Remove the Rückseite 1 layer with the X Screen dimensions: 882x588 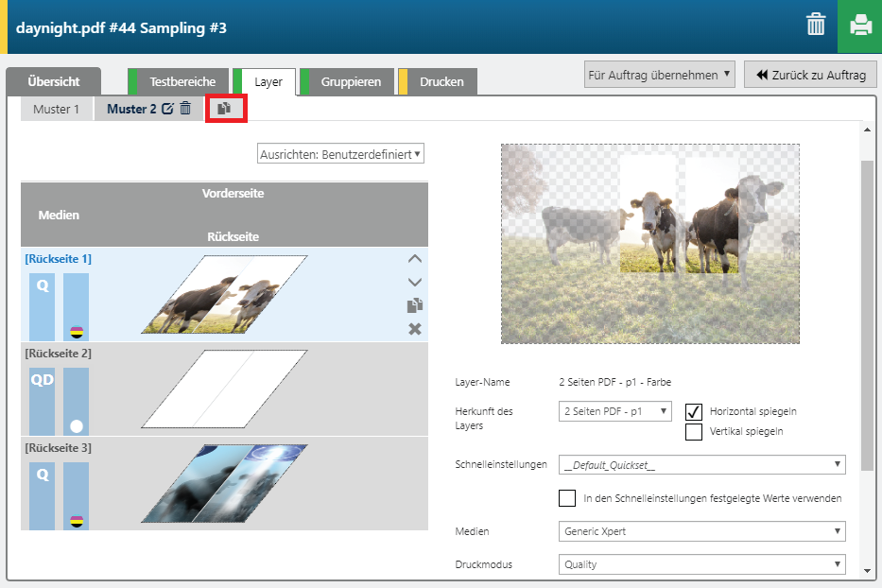click(x=414, y=328)
